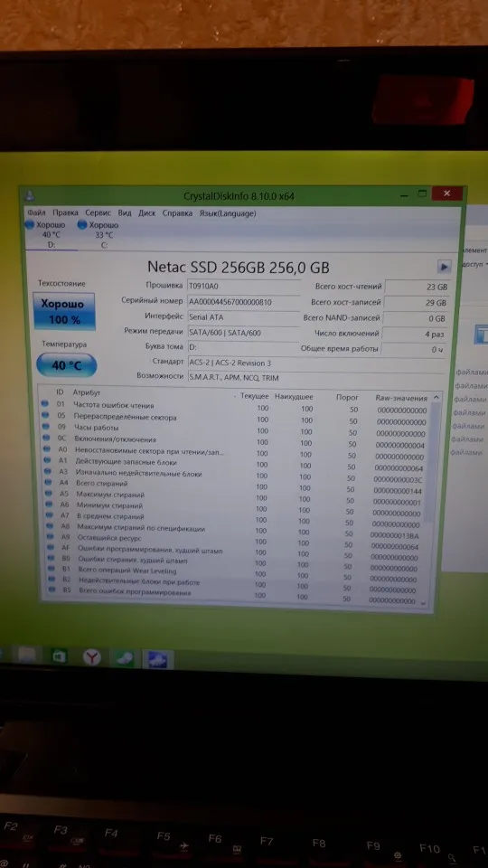Viewport: 488px width, 868px height.
Task: Select the Часы работы attribute row
Action: click(235, 430)
